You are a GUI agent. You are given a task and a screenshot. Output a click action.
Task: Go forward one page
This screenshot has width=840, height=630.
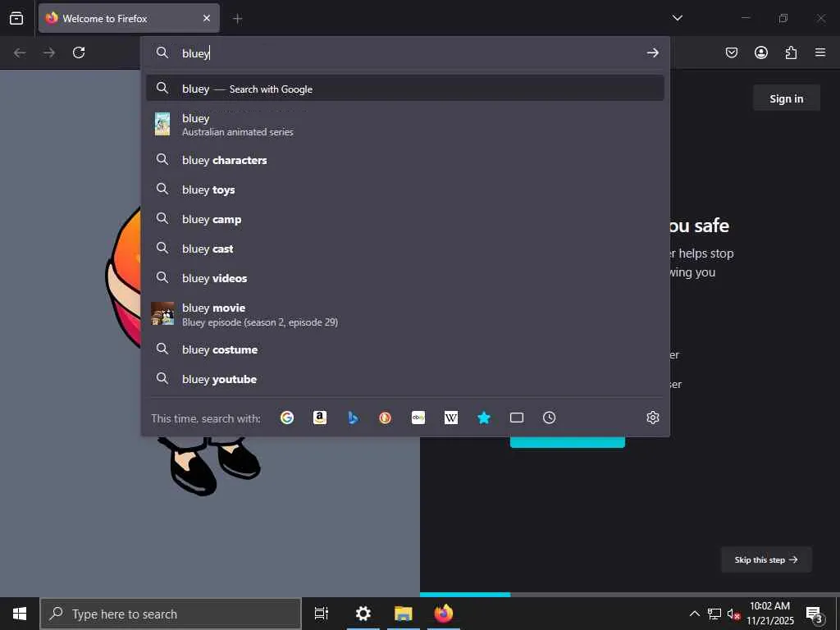coord(49,52)
